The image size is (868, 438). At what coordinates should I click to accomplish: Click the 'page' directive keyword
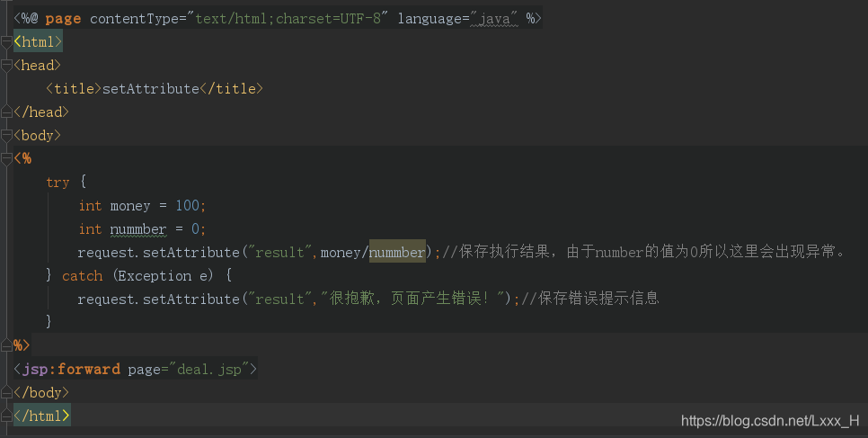(x=63, y=19)
